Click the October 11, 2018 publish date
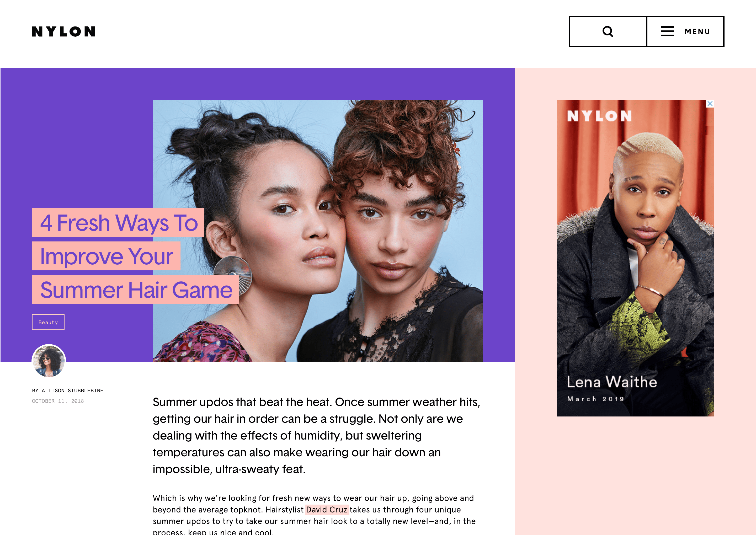Image resolution: width=756 pixels, height=535 pixels. click(58, 401)
